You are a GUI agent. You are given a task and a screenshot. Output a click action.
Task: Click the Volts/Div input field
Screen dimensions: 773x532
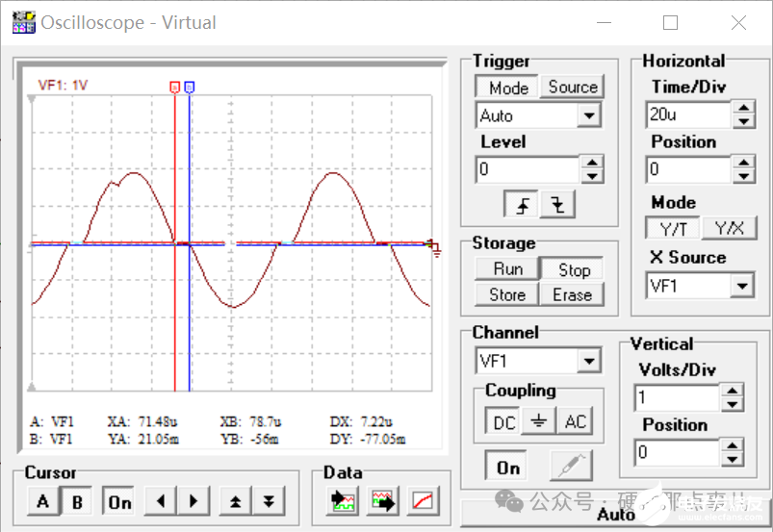pos(678,397)
